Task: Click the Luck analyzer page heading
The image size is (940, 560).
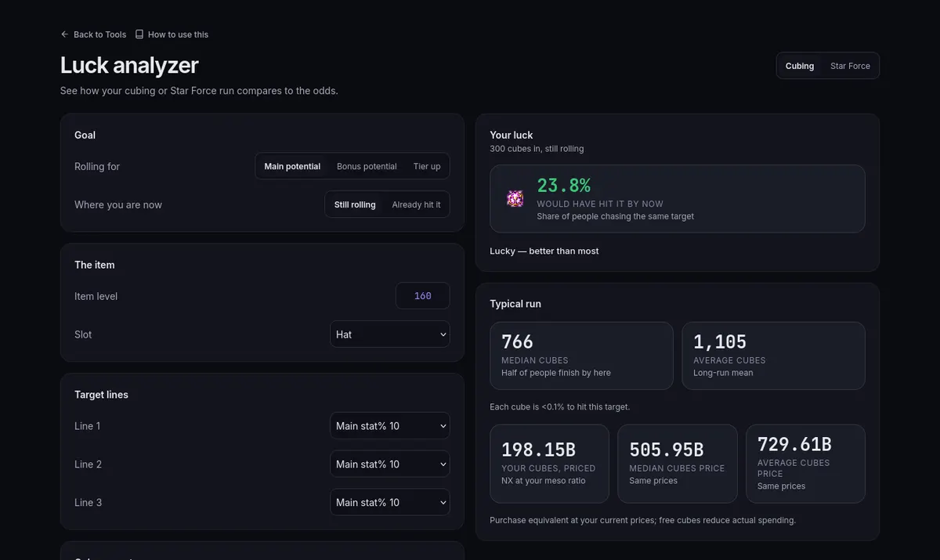Action: (x=129, y=65)
